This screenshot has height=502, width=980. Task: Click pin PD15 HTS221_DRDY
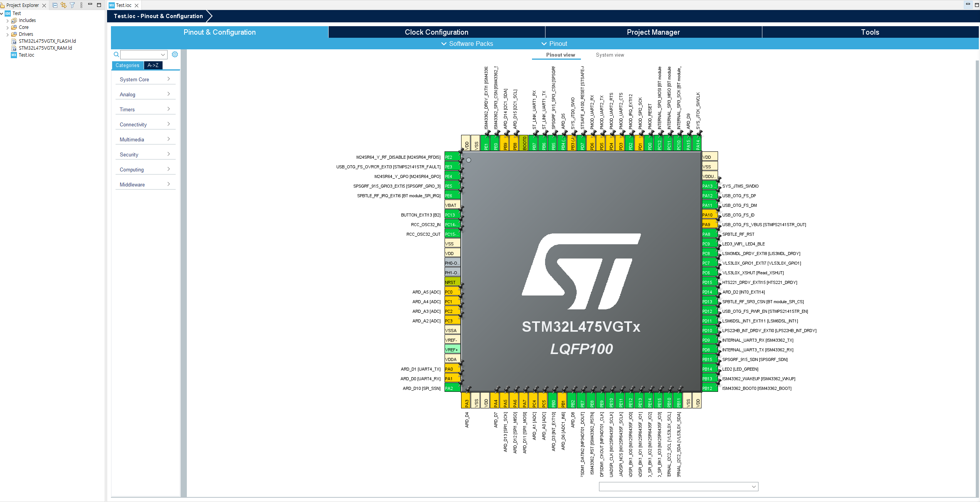click(x=710, y=282)
